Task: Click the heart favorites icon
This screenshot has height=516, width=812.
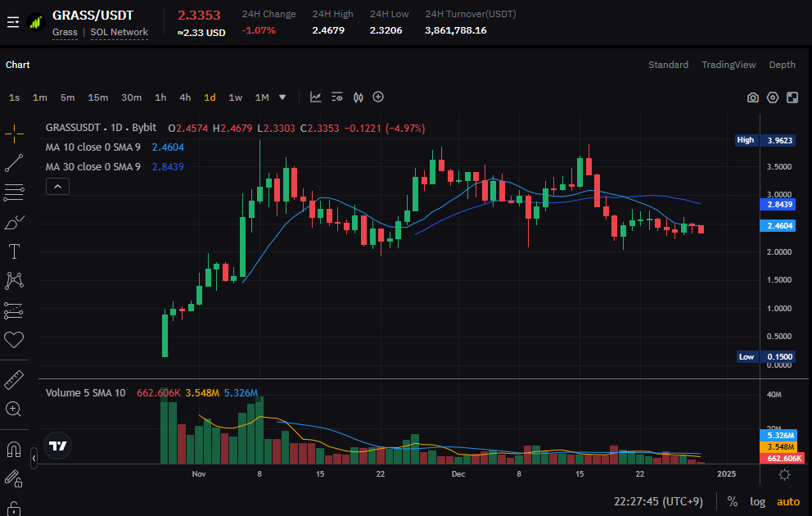Action: (14, 340)
